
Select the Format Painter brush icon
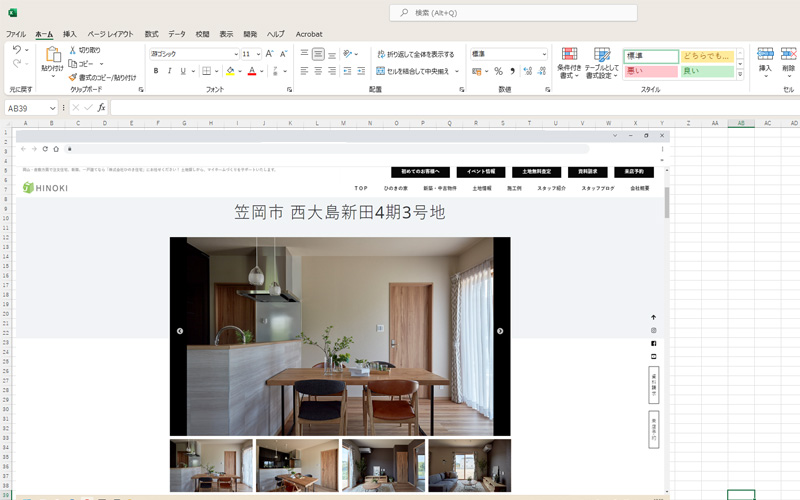click(x=73, y=77)
